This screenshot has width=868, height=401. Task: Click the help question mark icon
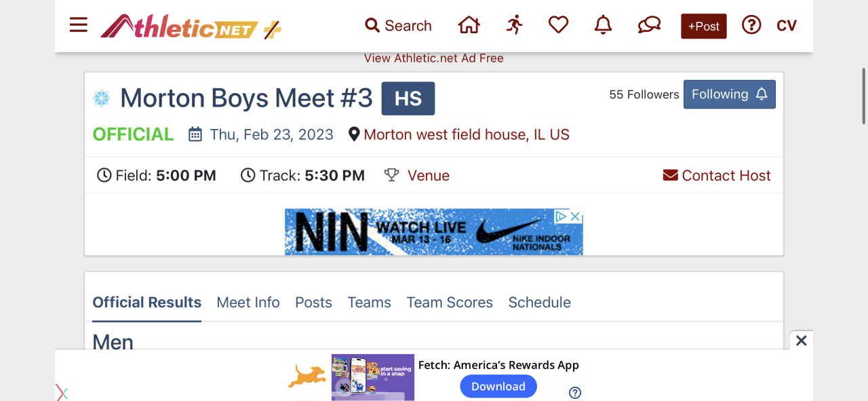coord(751,26)
